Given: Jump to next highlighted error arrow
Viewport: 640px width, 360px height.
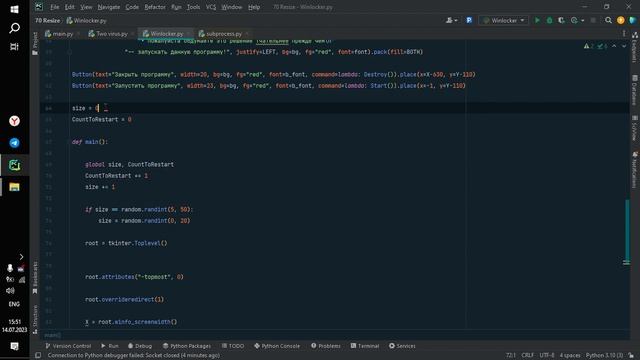Looking at the screenshot, I should pyautogui.click(x=624, y=46).
